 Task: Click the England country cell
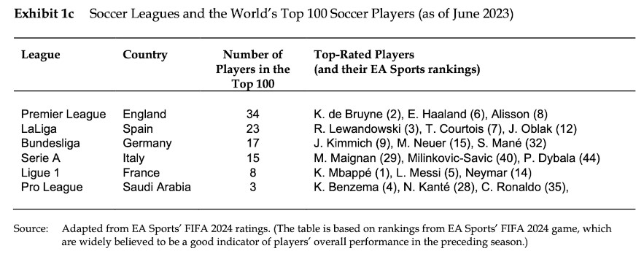pyautogui.click(x=144, y=115)
